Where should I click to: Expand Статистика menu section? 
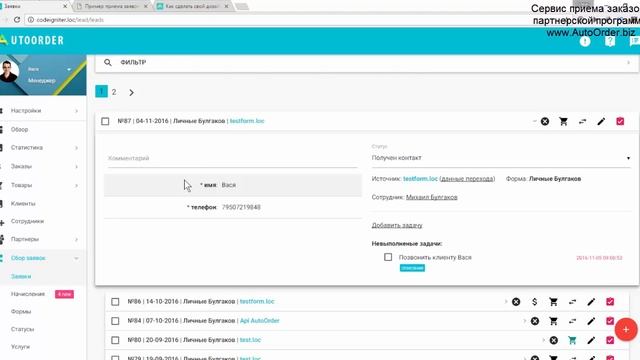76,148
